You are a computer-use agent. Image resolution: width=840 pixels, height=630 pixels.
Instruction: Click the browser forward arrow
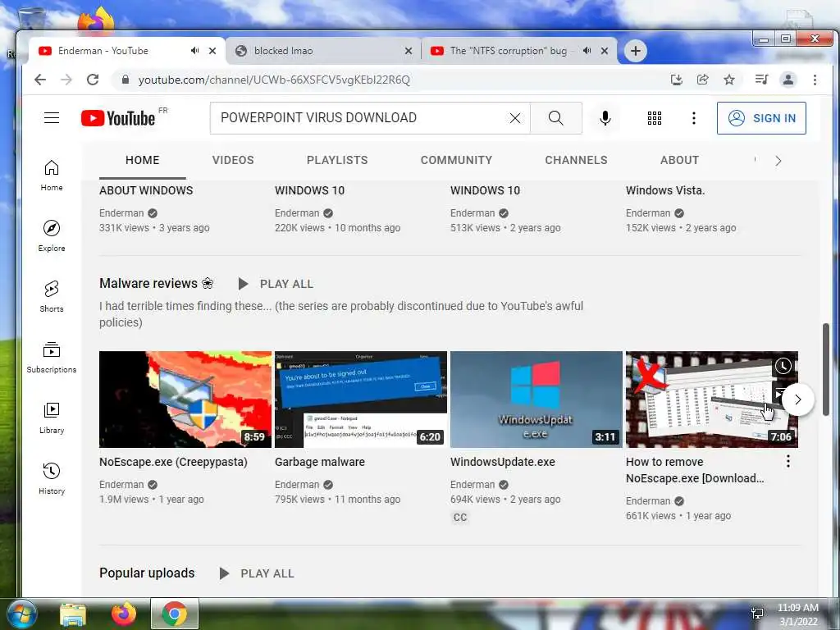click(x=66, y=80)
